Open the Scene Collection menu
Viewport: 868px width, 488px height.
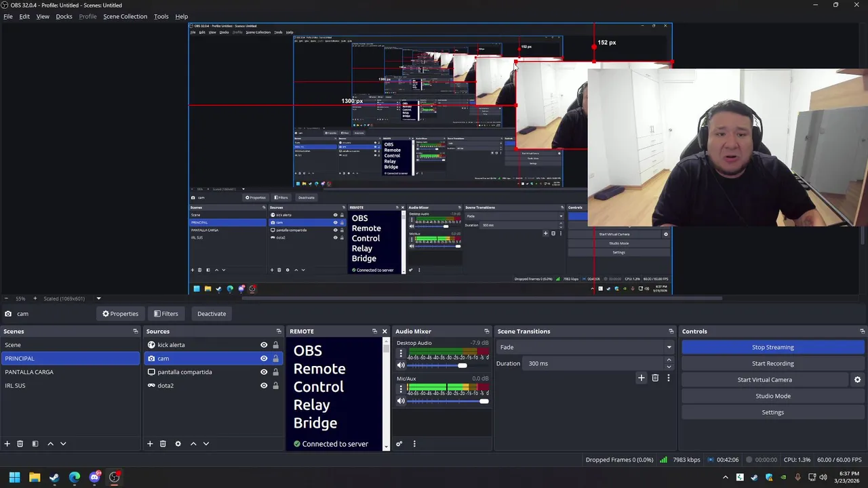(x=125, y=16)
